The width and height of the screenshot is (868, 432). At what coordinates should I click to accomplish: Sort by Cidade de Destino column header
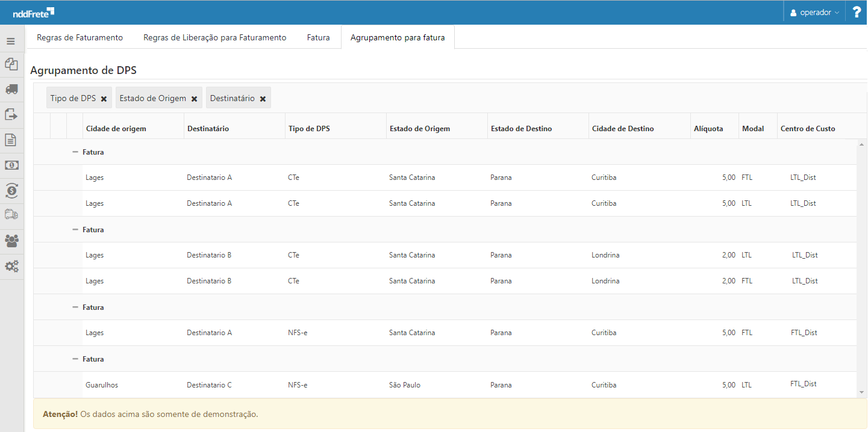(x=622, y=129)
